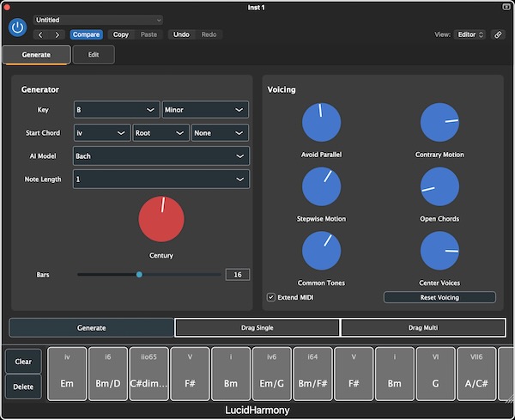This screenshot has width=515, height=420.
Task: Click the Redo button
Action: [x=209, y=34]
